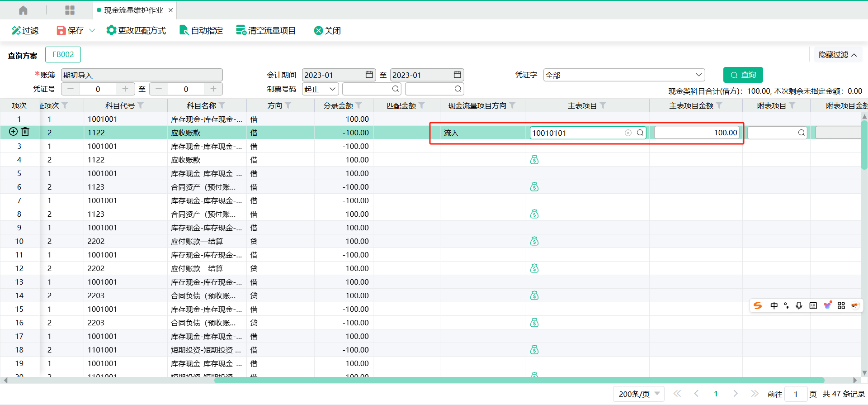Click the home icon in the tab bar
868x405 pixels.
point(23,10)
